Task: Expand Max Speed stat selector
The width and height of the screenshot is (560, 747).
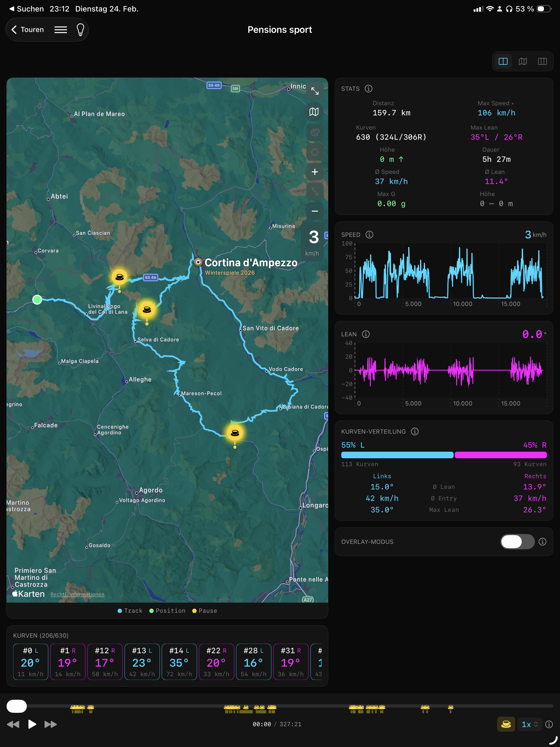Action: [495, 103]
